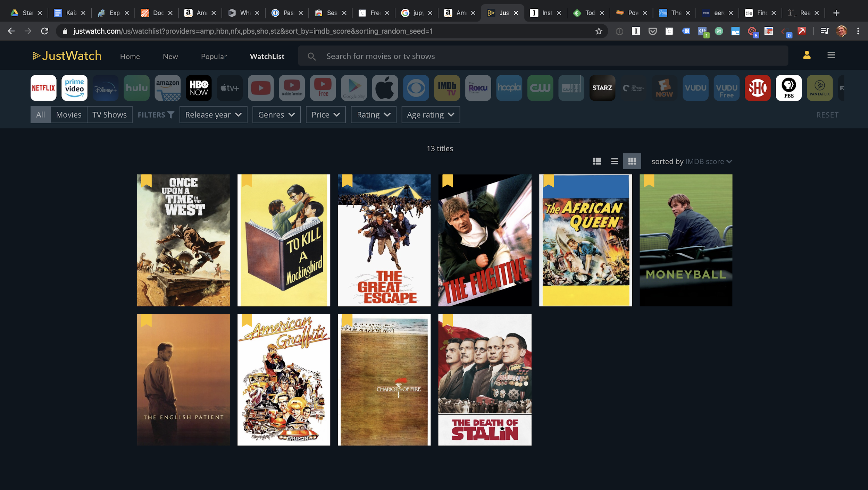This screenshot has height=490, width=868.
Task: Open the Genres dropdown
Action: pos(276,115)
